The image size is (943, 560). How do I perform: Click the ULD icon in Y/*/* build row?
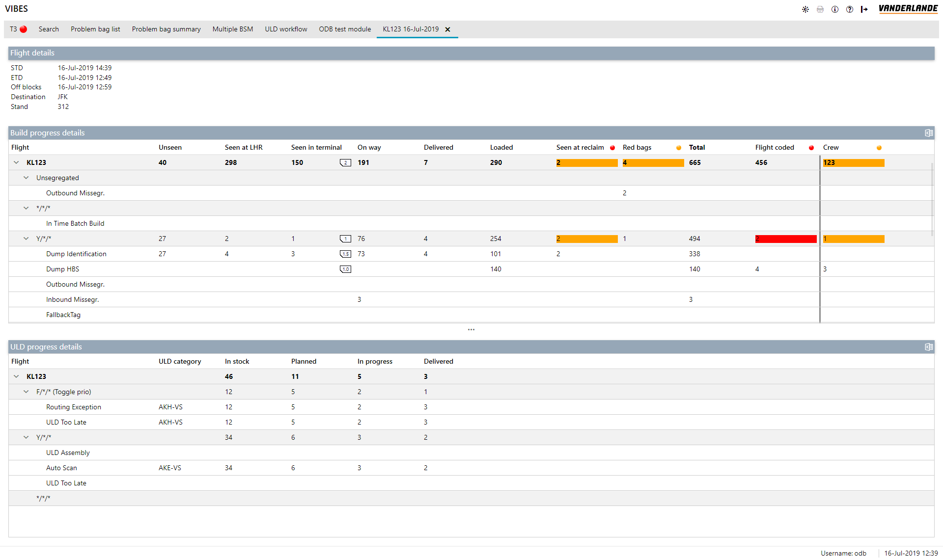345,239
